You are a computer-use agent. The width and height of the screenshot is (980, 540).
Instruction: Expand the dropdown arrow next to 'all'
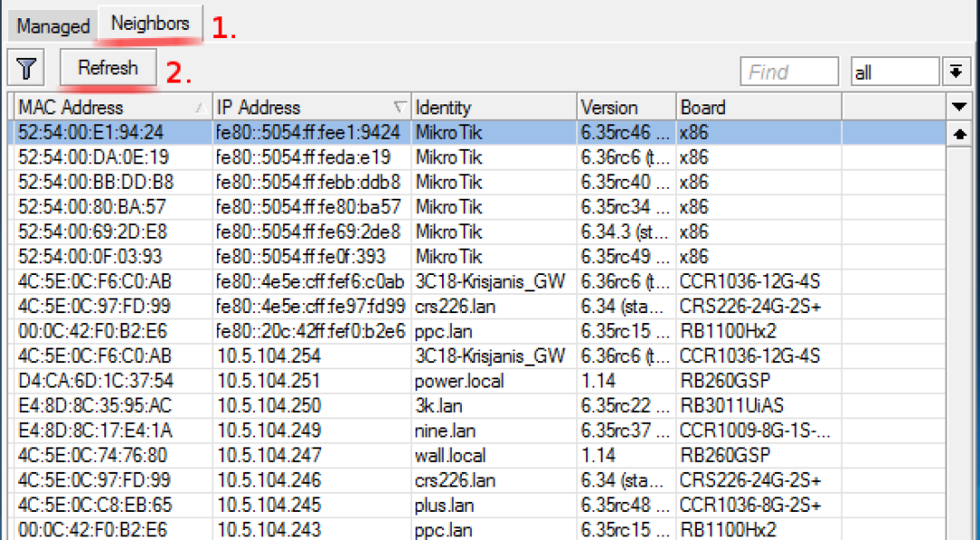(955, 72)
